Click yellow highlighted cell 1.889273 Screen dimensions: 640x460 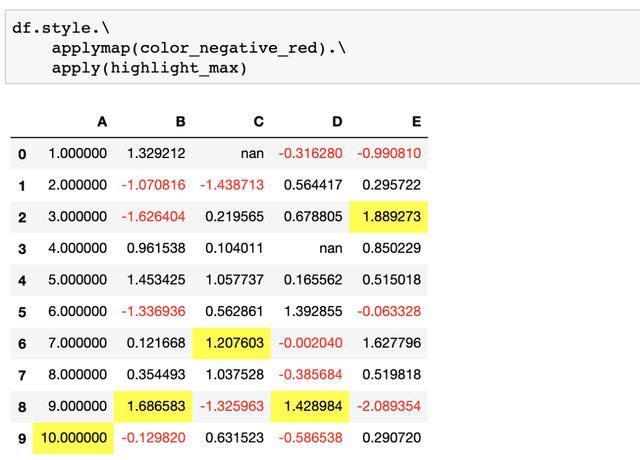click(388, 217)
